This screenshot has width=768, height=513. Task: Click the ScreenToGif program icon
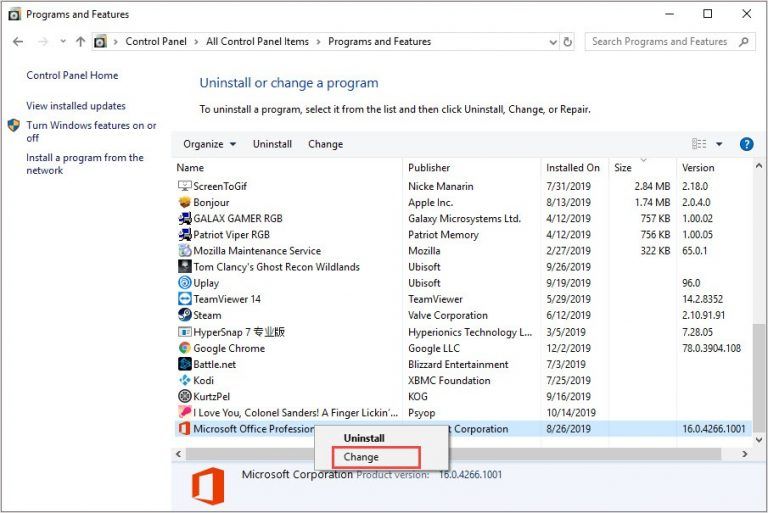pyautogui.click(x=184, y=186)
